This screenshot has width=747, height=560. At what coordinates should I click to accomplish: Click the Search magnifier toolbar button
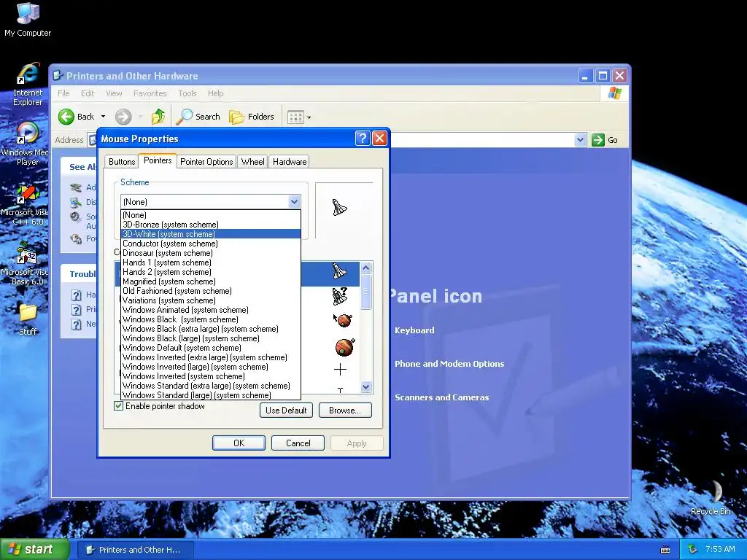[198, 117]
